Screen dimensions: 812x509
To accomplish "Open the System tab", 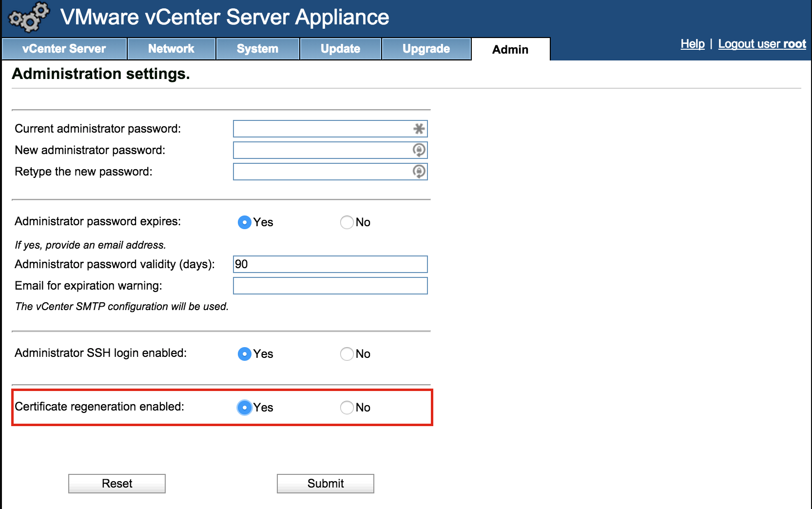I will click(257, 48).
